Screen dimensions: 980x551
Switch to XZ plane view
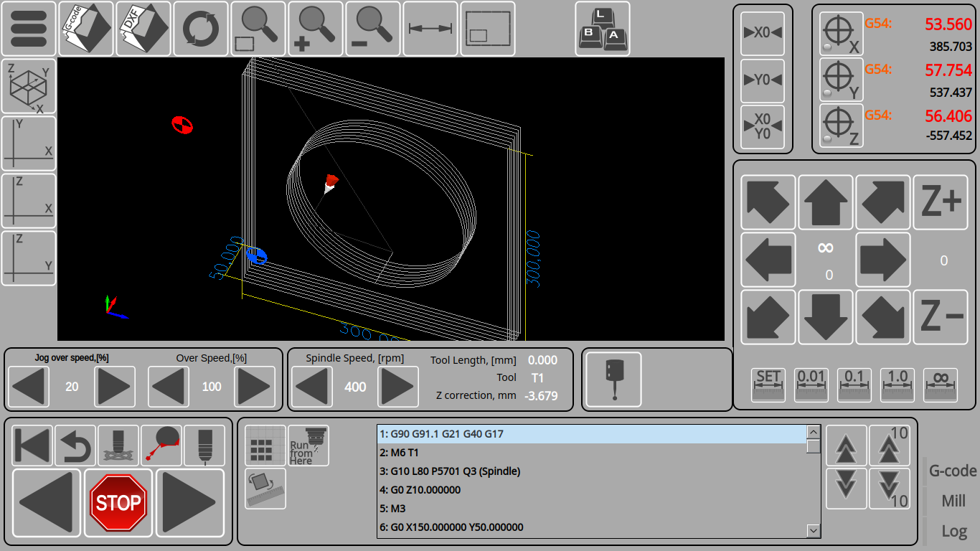(x=29, y=201)
